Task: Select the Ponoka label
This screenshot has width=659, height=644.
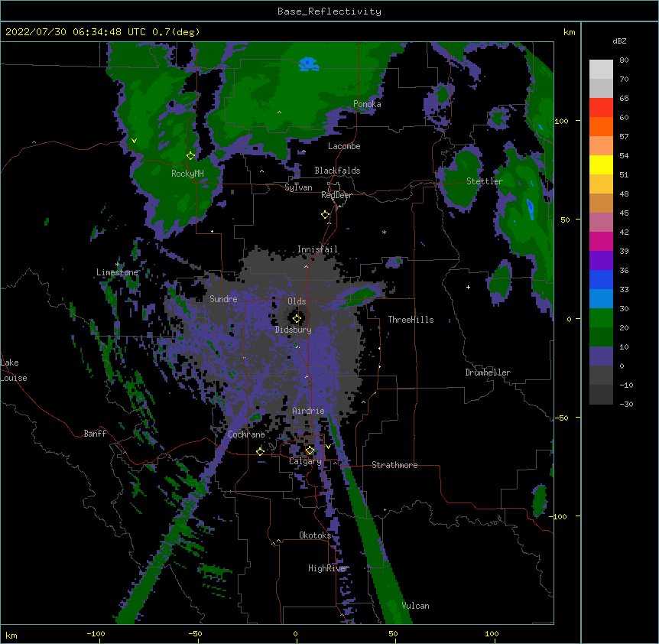Action: pos(367,104)
